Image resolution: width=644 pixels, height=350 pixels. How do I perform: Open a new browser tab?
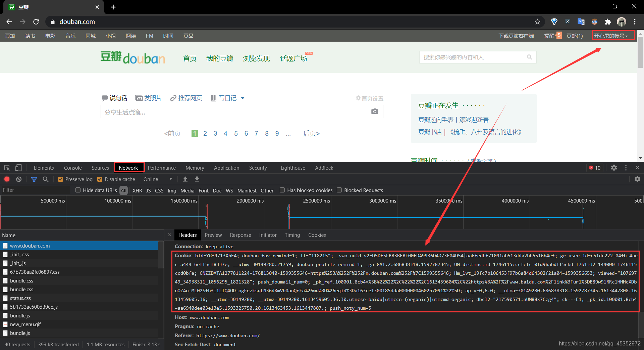(x=113, y=7)
